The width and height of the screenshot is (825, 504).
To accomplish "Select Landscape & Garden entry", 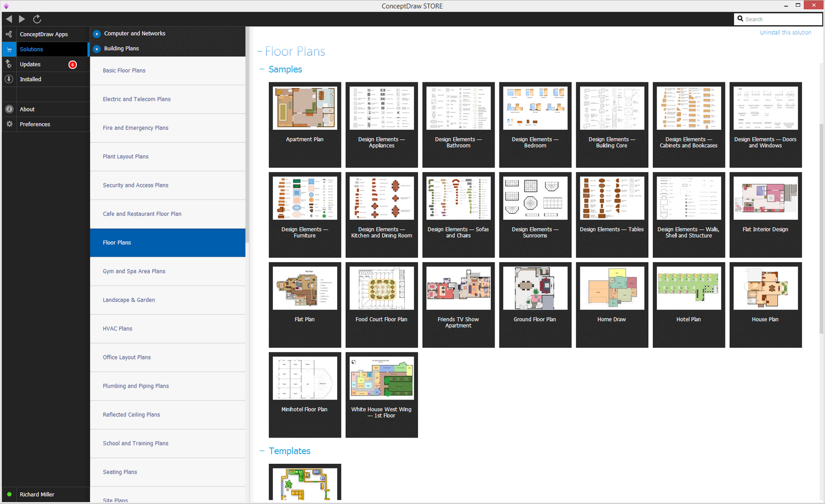I will pos(168,300).
